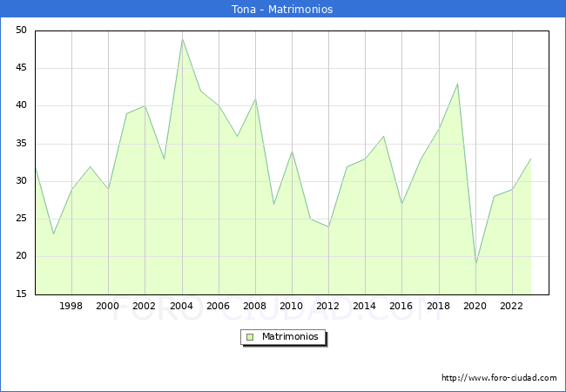Click the chart title Tona - Matrimonios
This screenshot has height=392, width=566.
[283, 10]
